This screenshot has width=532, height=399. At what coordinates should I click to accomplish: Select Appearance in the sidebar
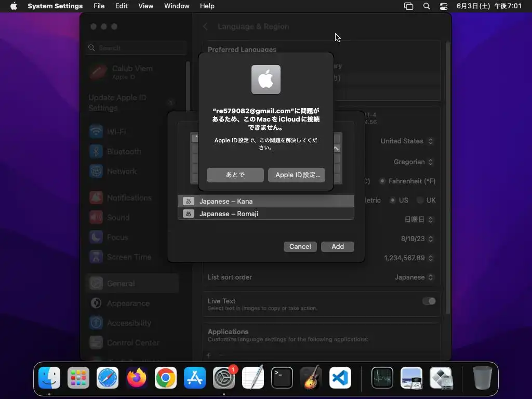132,303
